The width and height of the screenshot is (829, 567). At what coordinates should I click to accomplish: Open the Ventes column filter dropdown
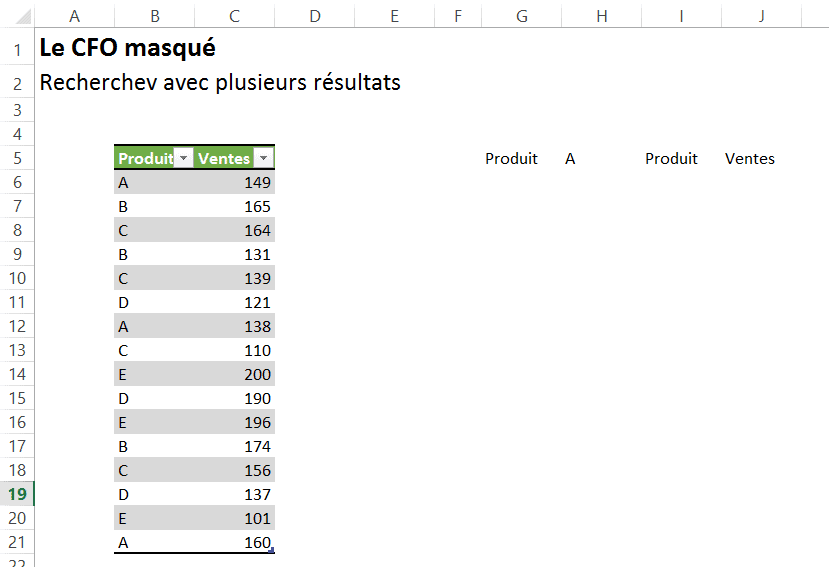click(x=263, y=159)
